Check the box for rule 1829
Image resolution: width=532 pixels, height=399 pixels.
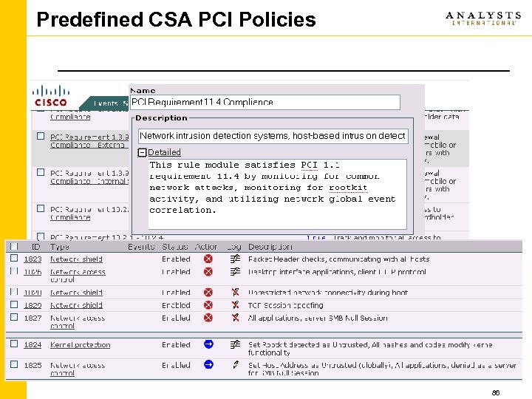14,304
